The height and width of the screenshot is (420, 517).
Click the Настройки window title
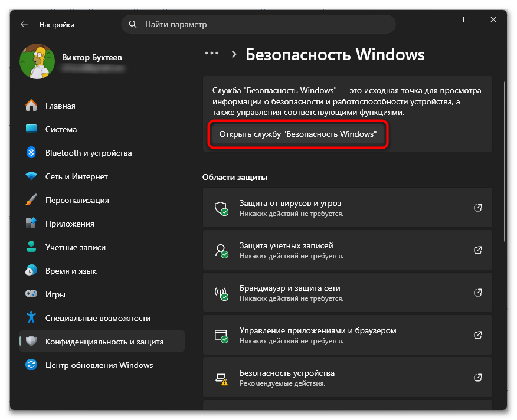coord(57,25)
